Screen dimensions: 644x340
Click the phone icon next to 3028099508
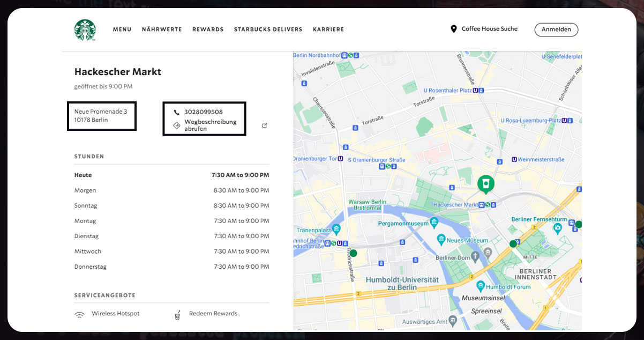click(177, 112)
